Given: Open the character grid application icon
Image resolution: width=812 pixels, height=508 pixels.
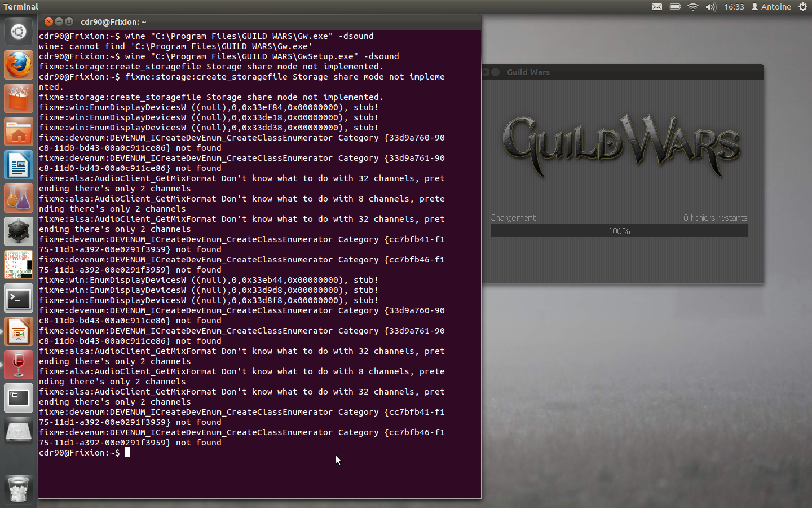Looking at the screenshot, I should pos(19,265).
